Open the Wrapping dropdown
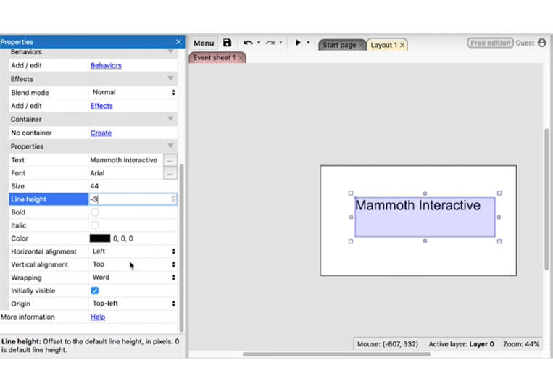The width and height of the screenshot is (553, 392). pyautogui.click(x=133, y=278)
